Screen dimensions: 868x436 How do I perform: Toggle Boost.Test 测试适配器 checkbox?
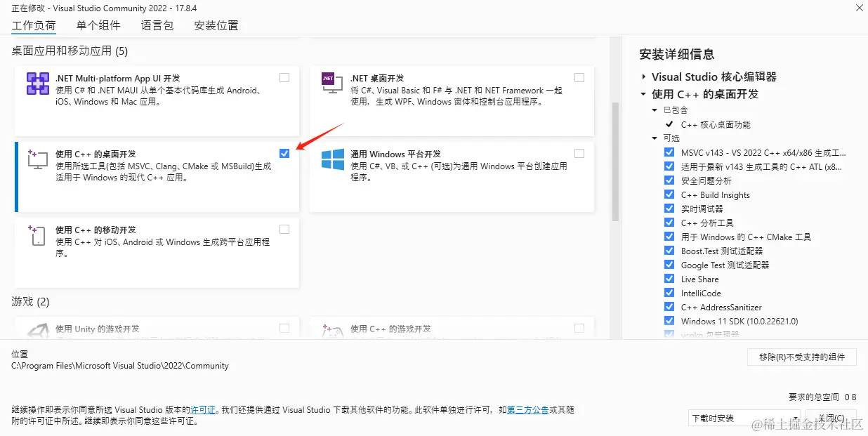tap(669, 251)
